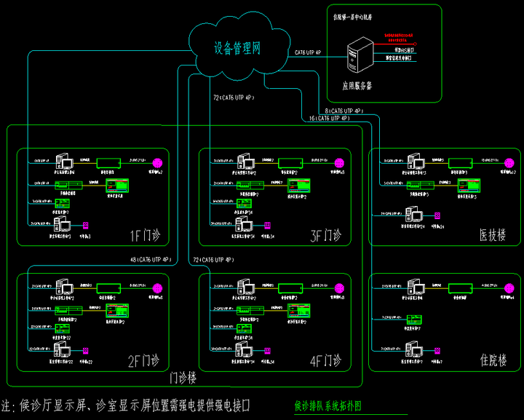
Task: Click the multimedia box in 2F门诊
Action: point(69,310)
